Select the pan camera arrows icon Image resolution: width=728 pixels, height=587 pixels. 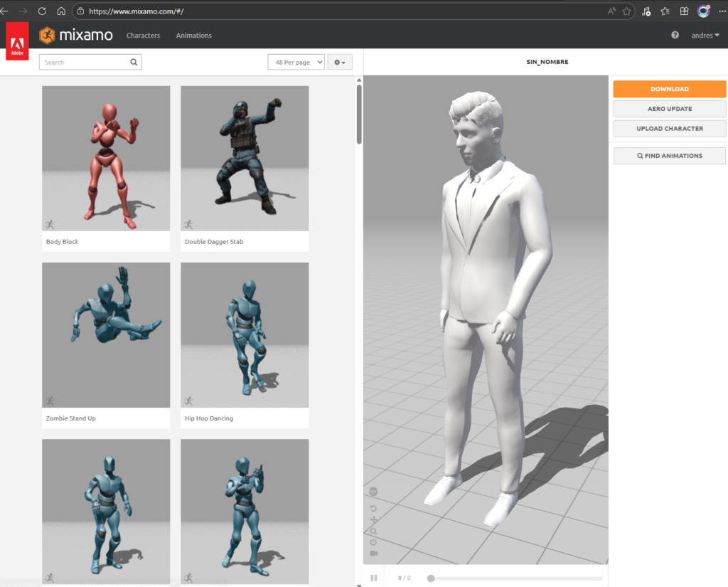point(374,520)
